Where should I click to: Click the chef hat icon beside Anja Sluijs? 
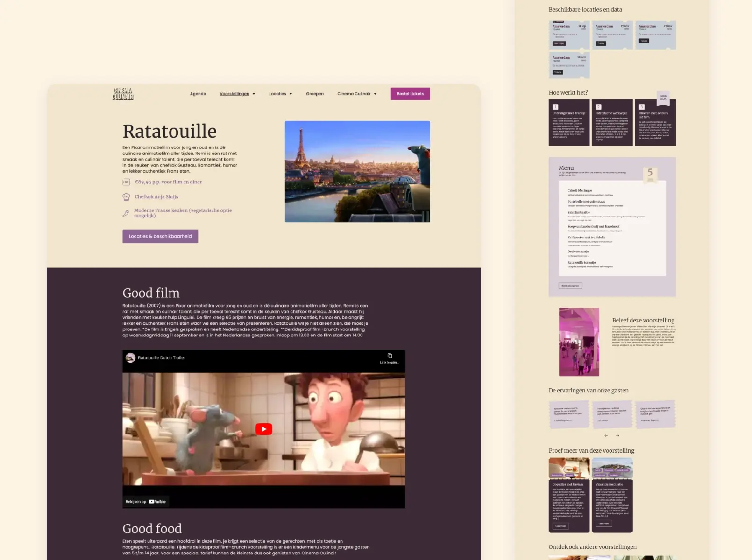click(126, 197)
